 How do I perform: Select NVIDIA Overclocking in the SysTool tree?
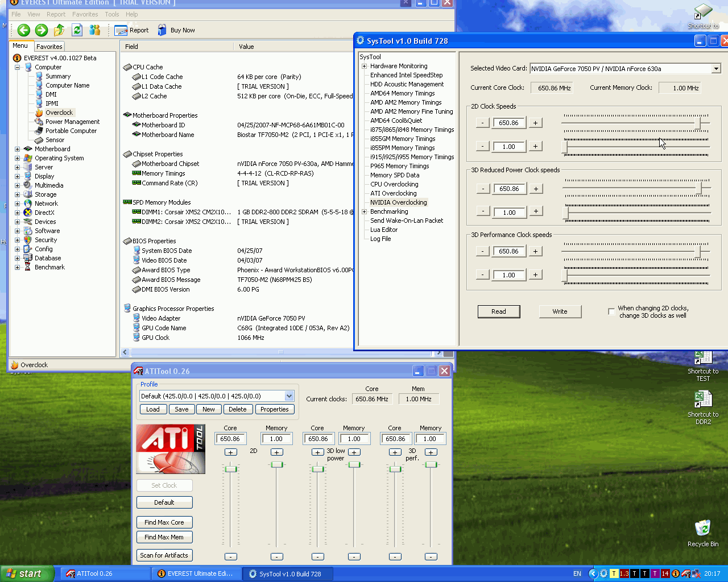(x=399, y=202)
